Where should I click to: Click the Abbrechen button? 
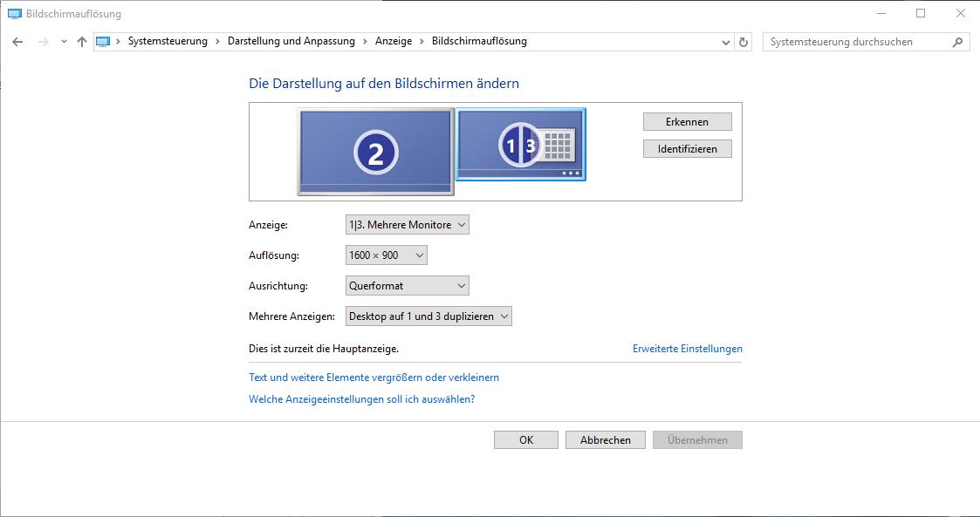point(605,439)
